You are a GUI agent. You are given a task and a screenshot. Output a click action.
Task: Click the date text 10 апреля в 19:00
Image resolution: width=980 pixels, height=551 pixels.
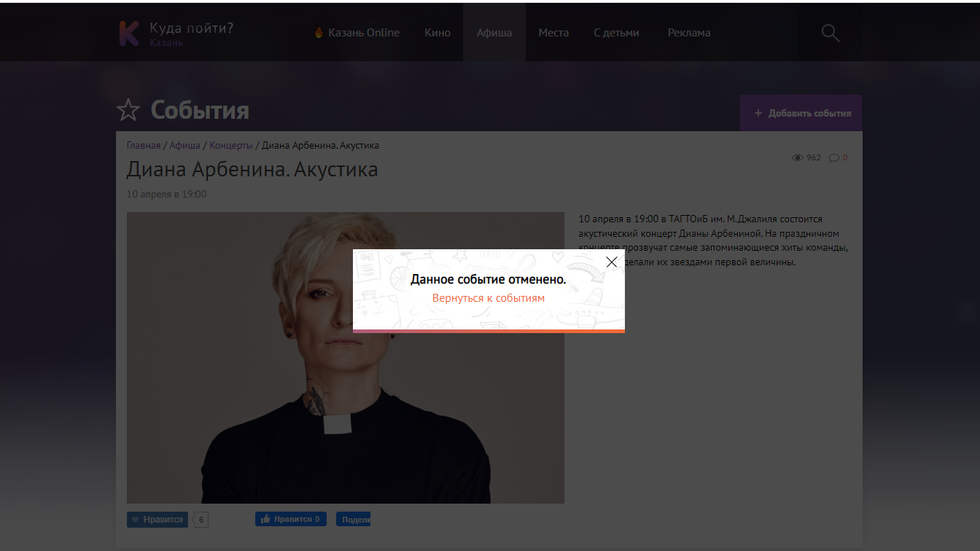tap(167, 195)
